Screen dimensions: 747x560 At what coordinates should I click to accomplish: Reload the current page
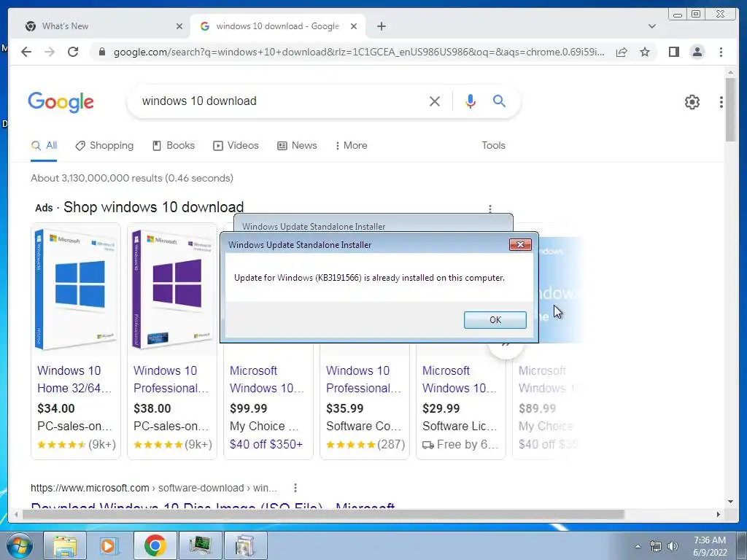pos(73,52)
